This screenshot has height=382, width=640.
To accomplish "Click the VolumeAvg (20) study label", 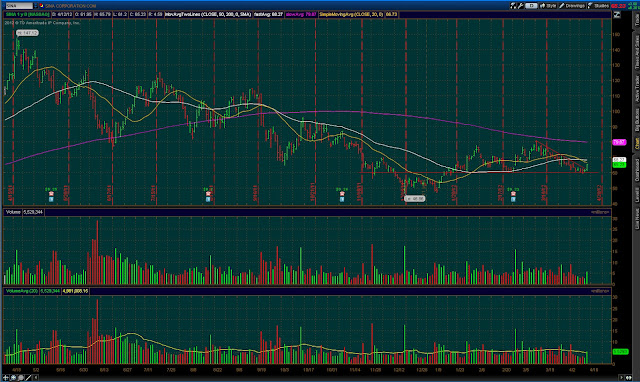I will point(22,291).
